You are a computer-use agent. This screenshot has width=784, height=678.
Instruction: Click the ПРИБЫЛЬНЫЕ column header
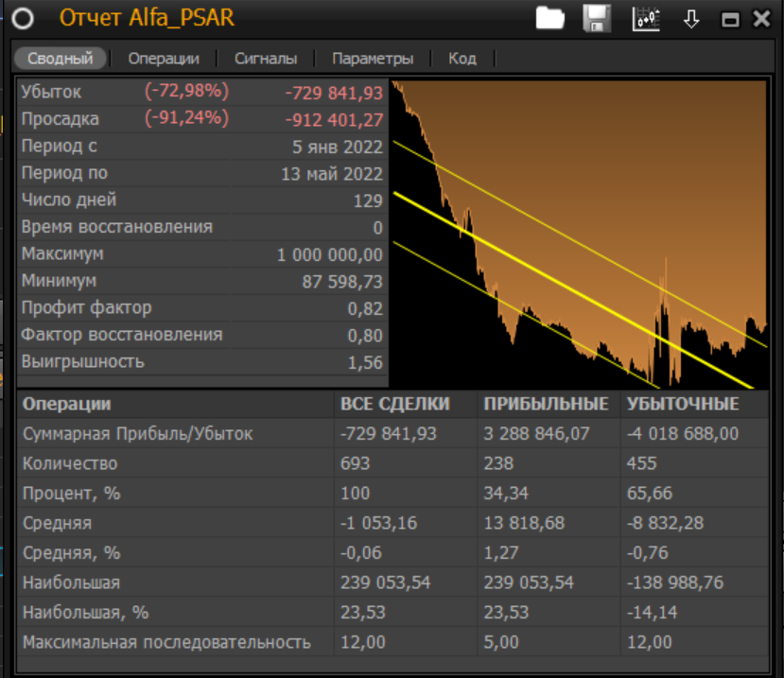coord(546,404)
